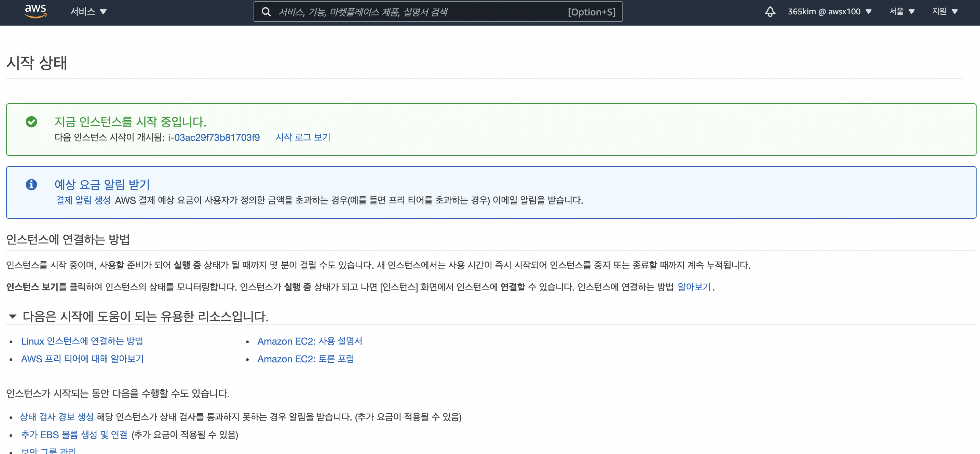This screenshot has width=980, height=454.
Task: Open Linux 인스턴스에 연결하는 방법 link
Action: pos(82,342)
